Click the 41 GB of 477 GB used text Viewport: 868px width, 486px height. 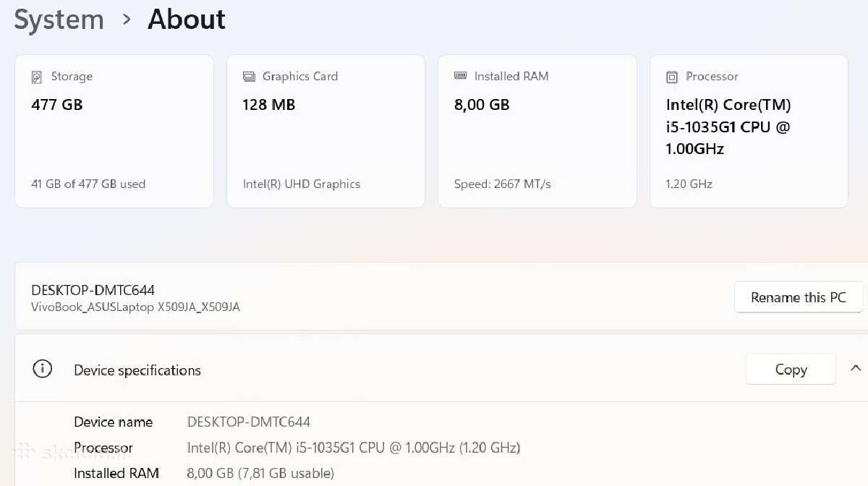tap(88, 184)
